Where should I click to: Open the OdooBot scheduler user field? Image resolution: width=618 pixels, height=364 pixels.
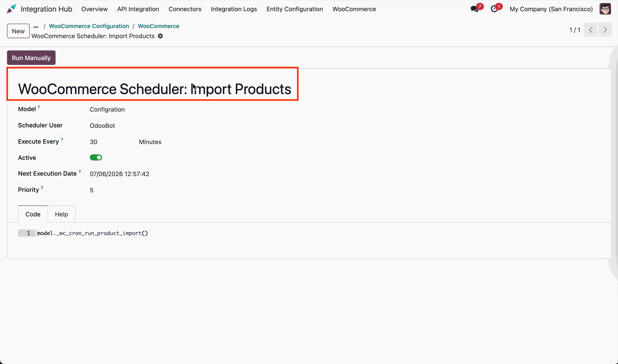(102, 126)
